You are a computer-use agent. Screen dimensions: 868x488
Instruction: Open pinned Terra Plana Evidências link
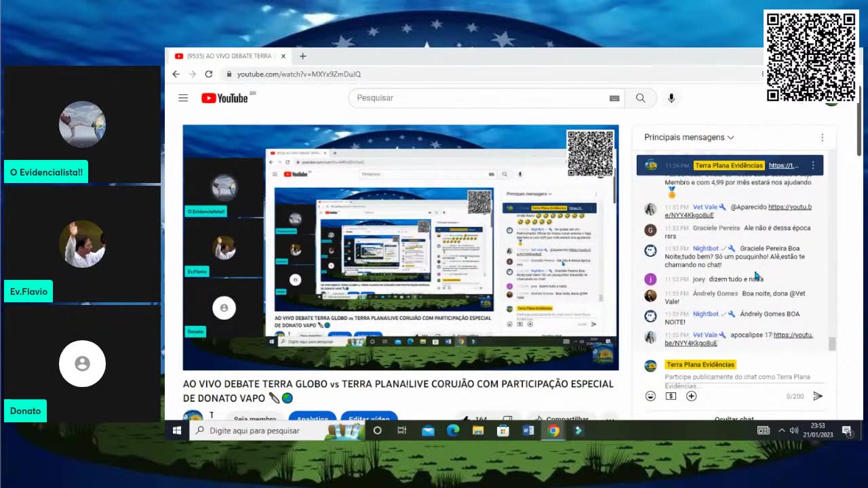(783, 165)
